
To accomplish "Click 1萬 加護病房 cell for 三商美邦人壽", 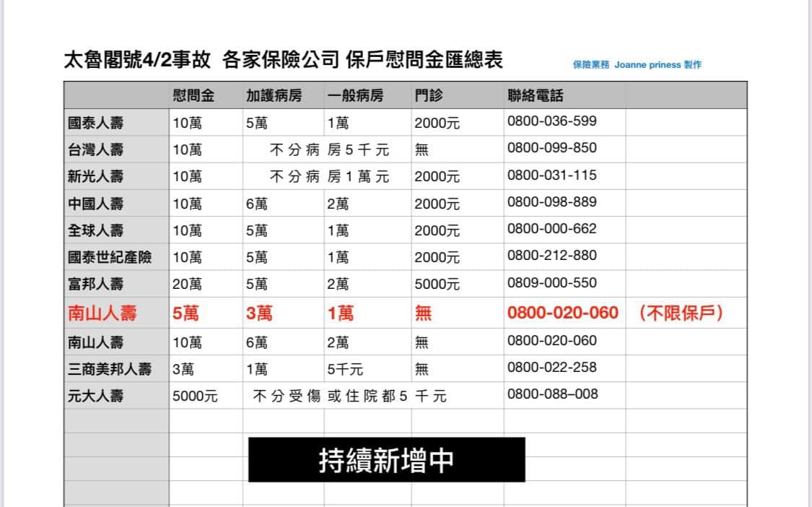I will (x=257, y=369).
